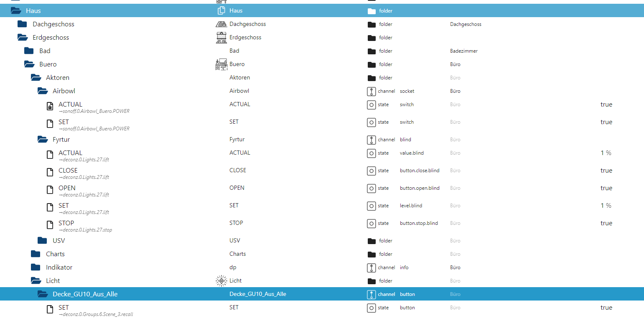Image resolution: width=644 pixels, height=321 pixels.
Task: Click the 'Badezimmer' room label
Action: click(x=463, y=51)
